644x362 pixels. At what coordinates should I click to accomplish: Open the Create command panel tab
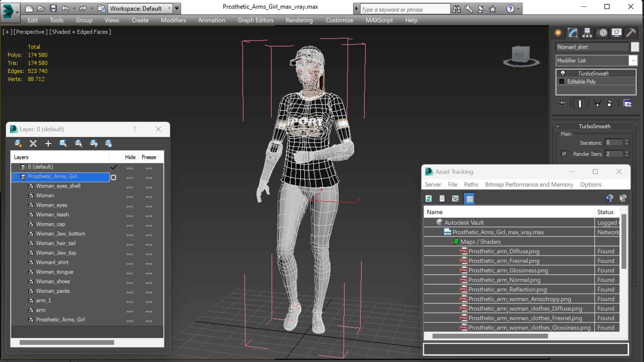click(558, 32)
